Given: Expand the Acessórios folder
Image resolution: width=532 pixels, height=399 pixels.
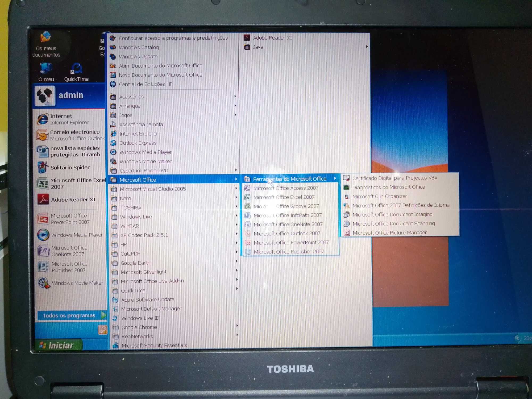Looking at the screenshot, I should (x=173, y=97).
